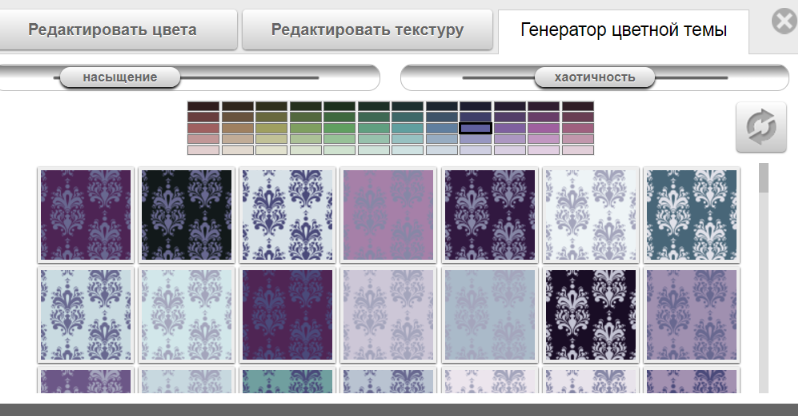Click the хаотичность slider handle
This screenshot has height=416, width=798.
pyautogui.click(x=594, y=77)
